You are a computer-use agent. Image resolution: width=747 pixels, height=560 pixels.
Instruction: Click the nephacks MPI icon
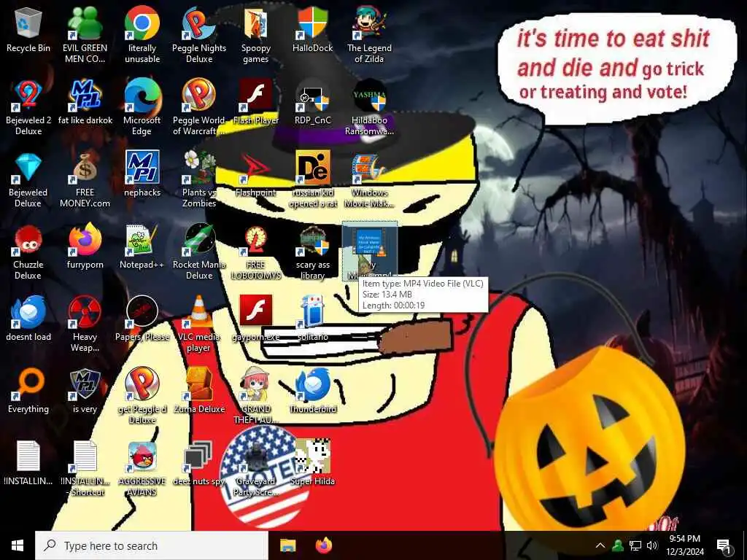pos(142,168)
